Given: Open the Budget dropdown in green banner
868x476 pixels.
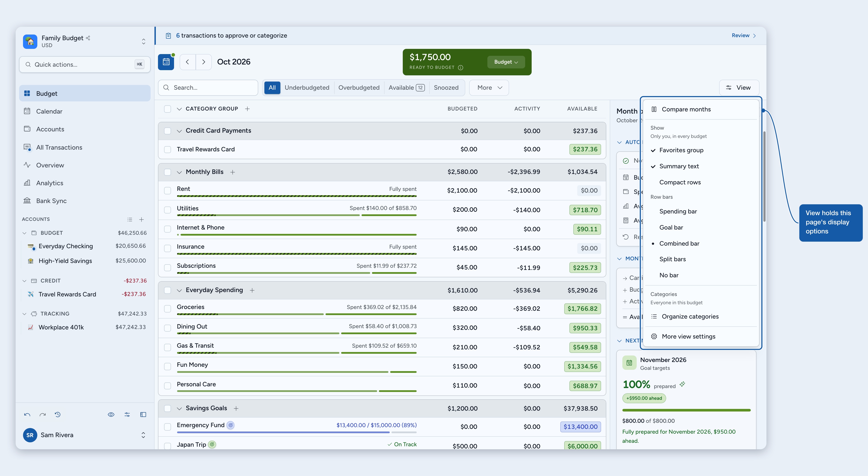Looking at the screenshot, I should [506, 62].
